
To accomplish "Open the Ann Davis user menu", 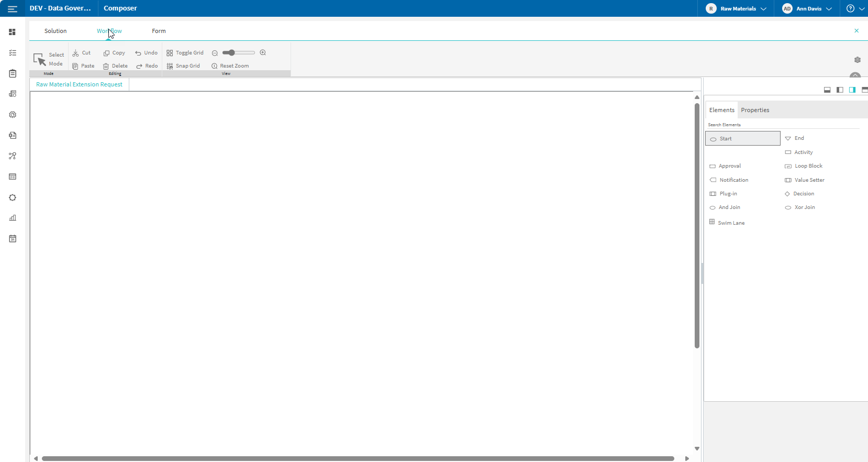I will (807, 8).
